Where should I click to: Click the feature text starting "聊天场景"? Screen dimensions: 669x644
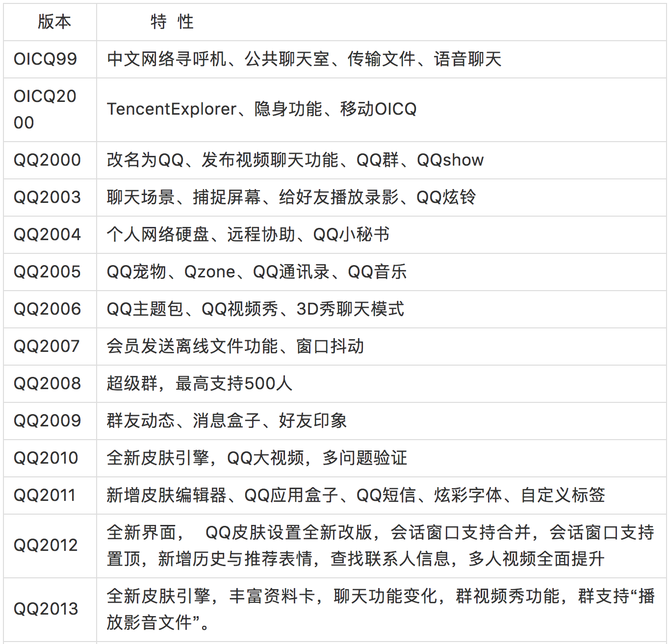pyautogui.click(x=291, y=197)
